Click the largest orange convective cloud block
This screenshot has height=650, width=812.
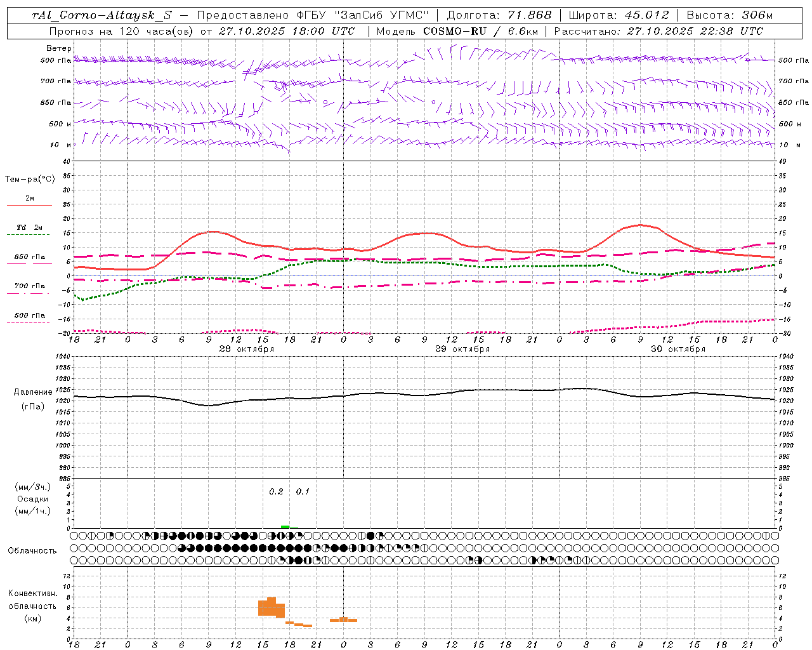[272, 607]
